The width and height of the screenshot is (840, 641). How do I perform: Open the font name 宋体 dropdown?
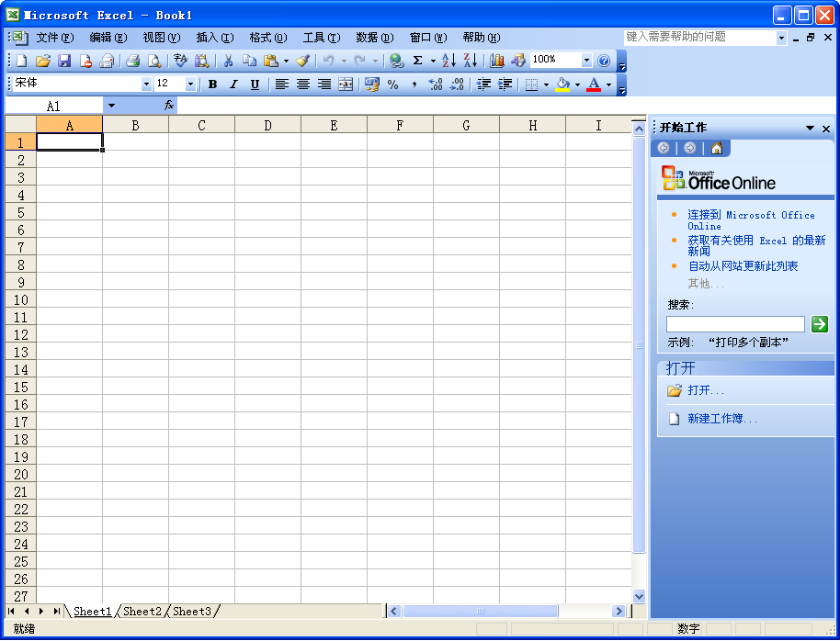coord(146,84)
